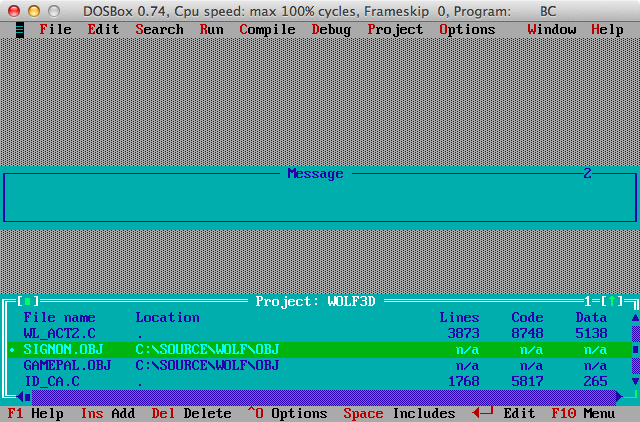
Task: Click the GAMEPAL.OBJ location path
Action: [207, 365]
